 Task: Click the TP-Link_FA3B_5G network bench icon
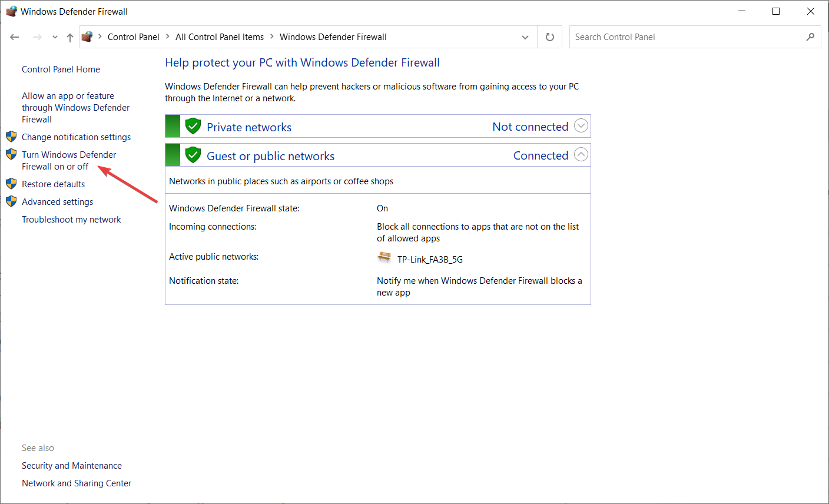tap(384, 257)
